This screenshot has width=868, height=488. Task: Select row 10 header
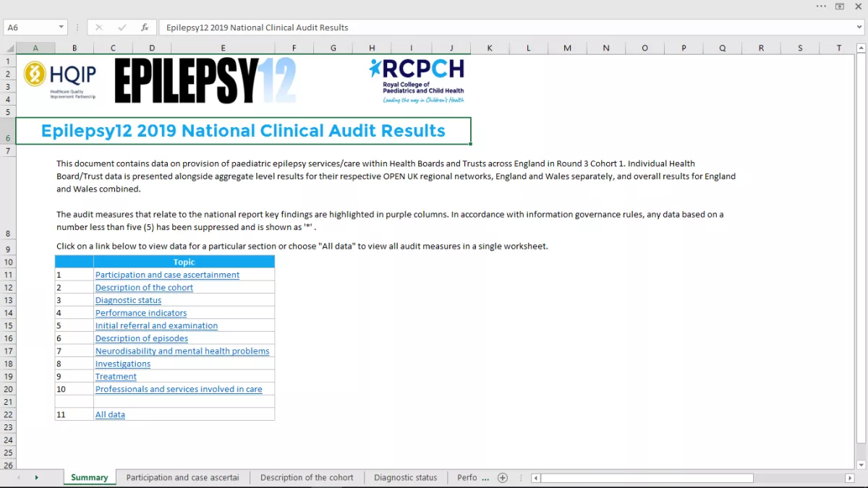coord(8,262)
